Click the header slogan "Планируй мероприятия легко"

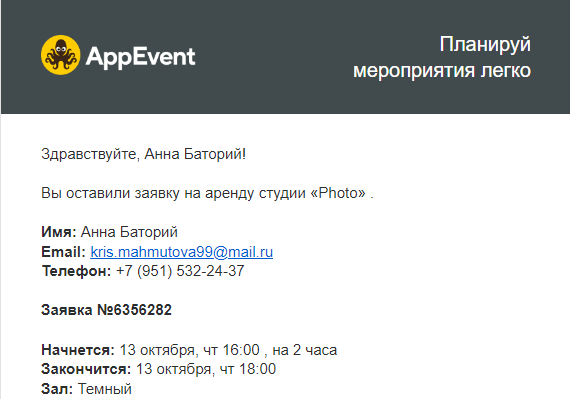pos(442,57)
